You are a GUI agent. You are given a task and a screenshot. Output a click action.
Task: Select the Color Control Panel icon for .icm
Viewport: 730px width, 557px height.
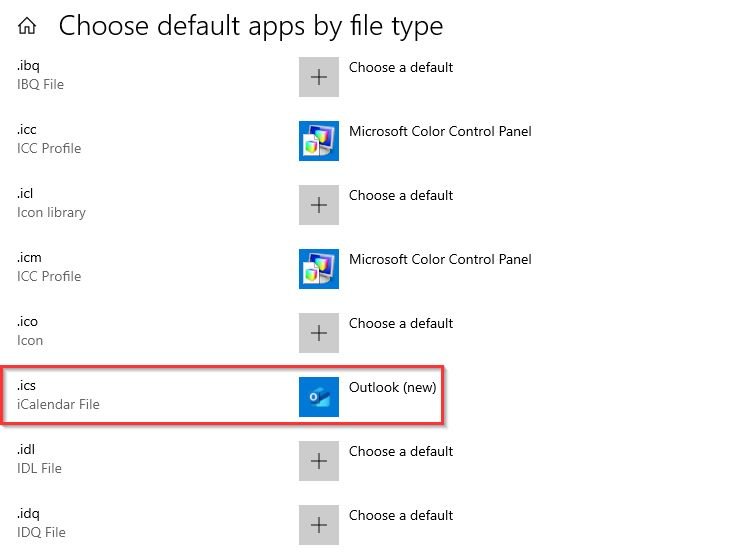click(319, 269)
